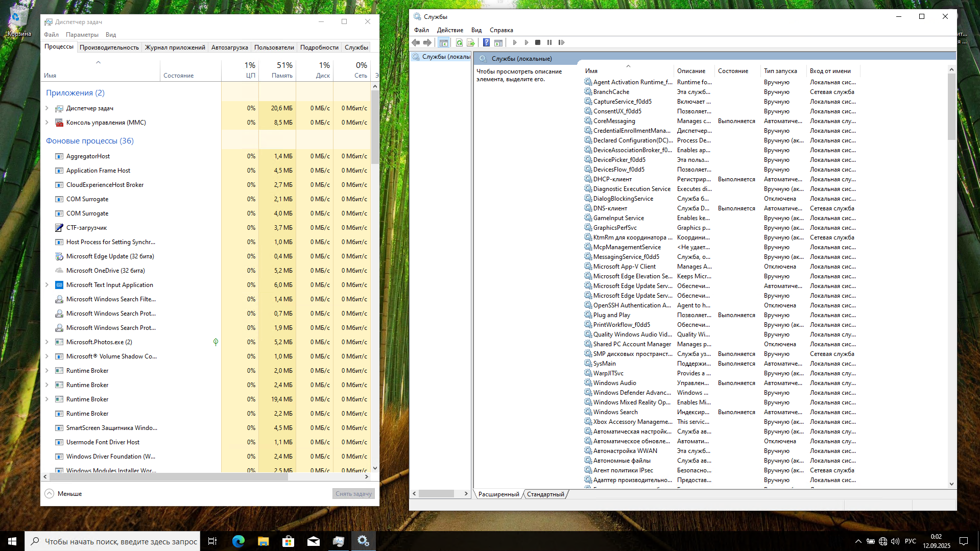Open the Mail app from the taskbar

point(314,541)
